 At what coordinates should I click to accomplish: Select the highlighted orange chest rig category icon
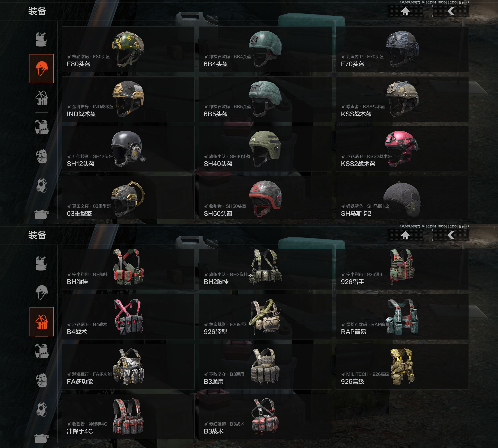pyautogui.click(x=41, y=322)
